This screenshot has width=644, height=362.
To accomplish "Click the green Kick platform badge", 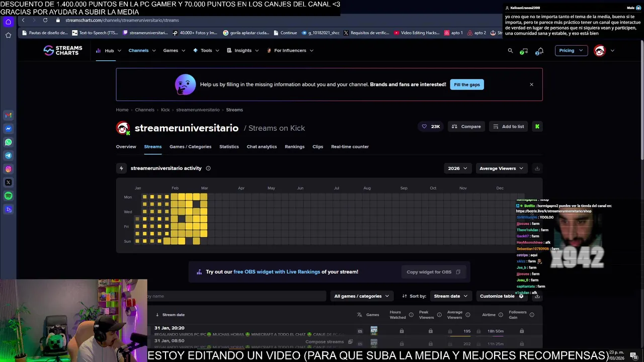I will (537, 127).
